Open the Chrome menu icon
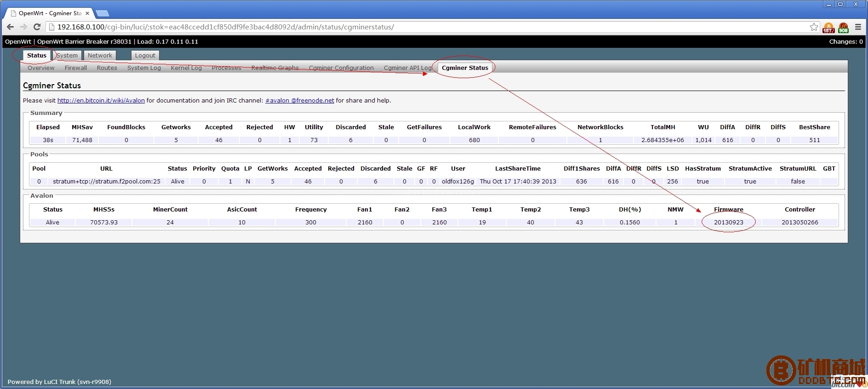The image size is (868, 389). click(858, 27)
